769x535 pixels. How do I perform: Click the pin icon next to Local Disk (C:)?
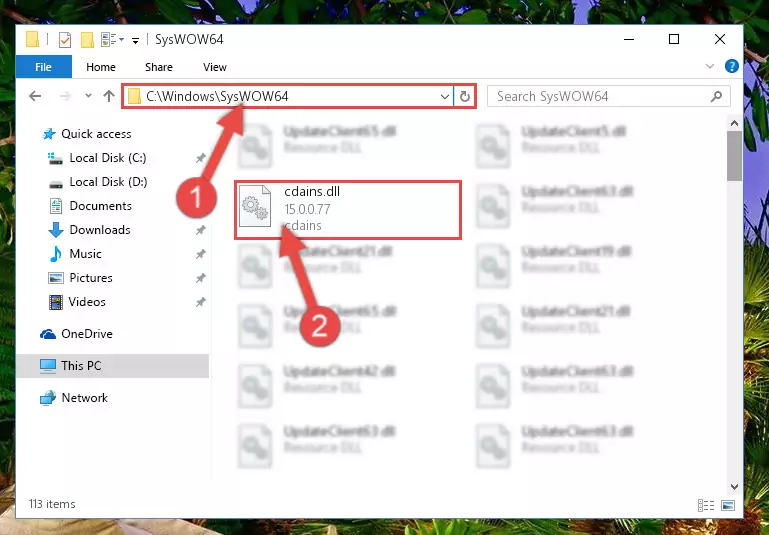pyautogui.click(x=200, y=158)
